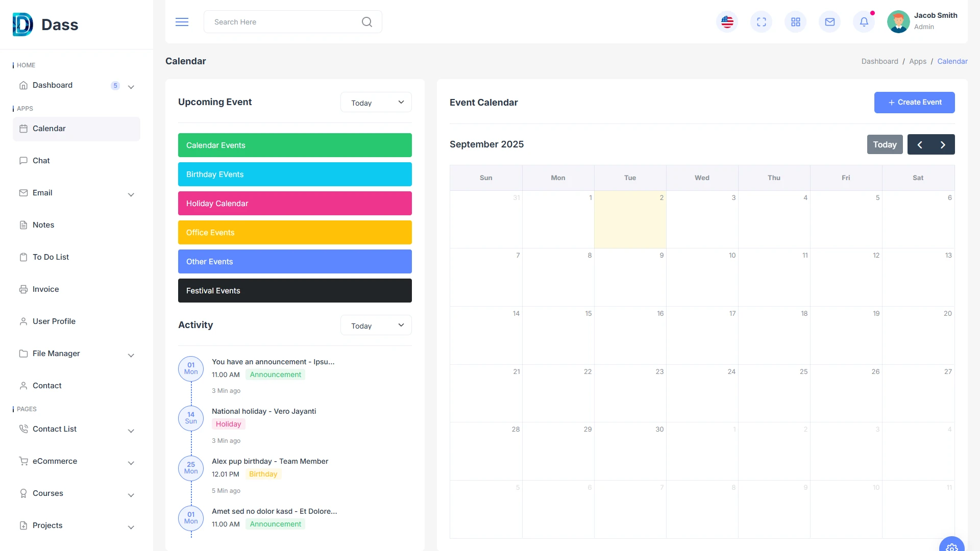Click the File Manager folder icon
Image resolution: width=980 pixels, height=551 pixels.
click(23, 354)
